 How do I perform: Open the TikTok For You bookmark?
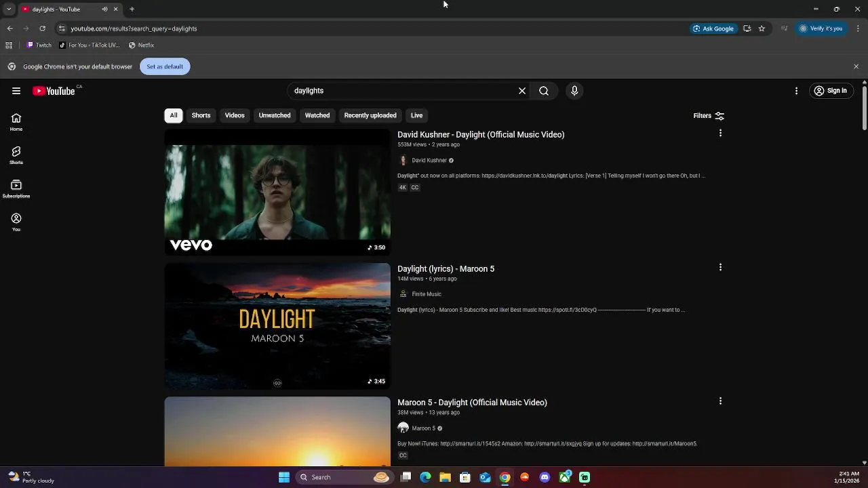(x=90, y=45)
